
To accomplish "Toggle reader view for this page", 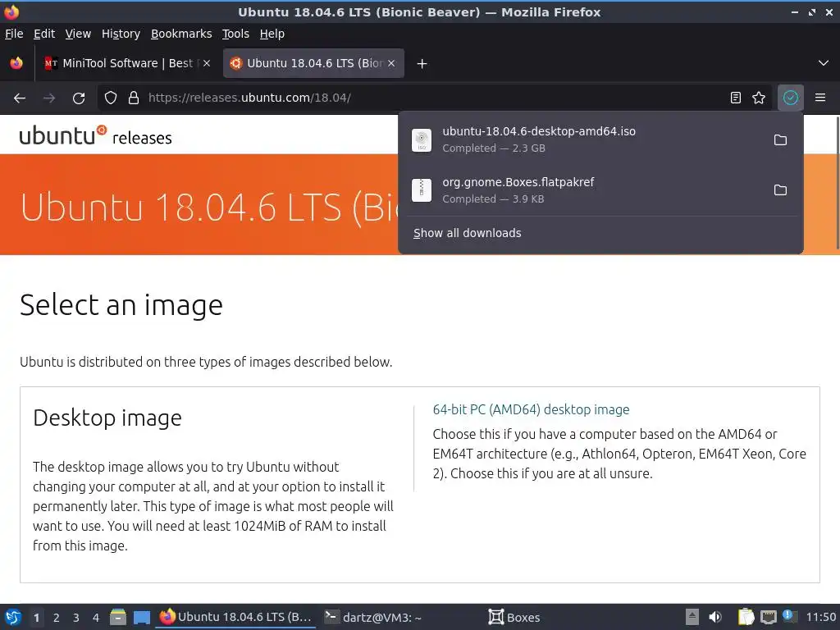I will pyautogui.click(x=736, y=98).
